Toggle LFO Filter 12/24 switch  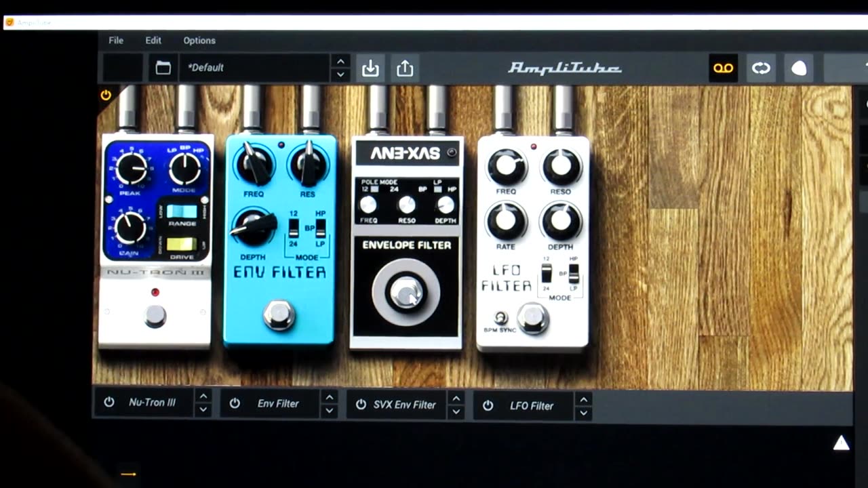point(547,274)
